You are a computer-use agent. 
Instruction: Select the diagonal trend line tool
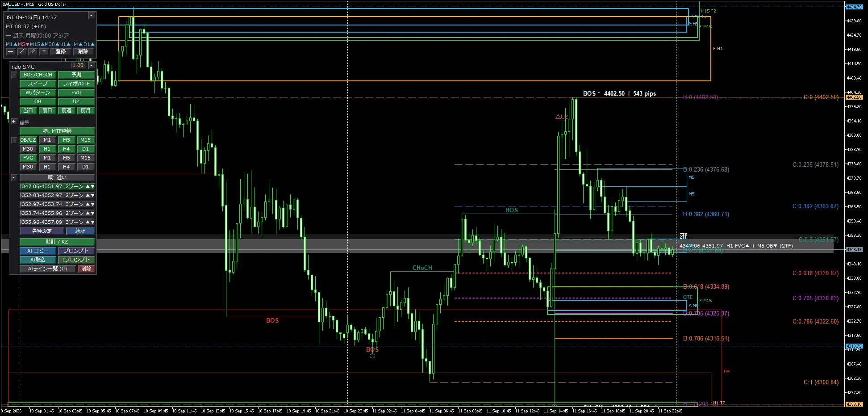click(x=22, y=52)
